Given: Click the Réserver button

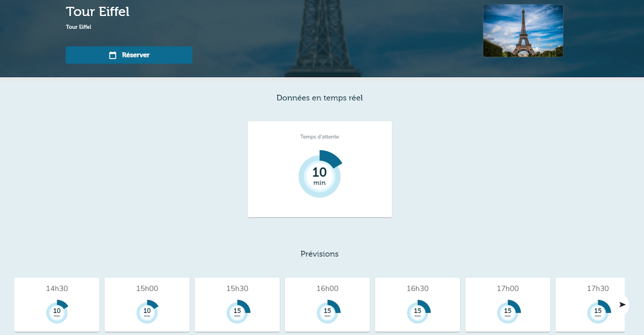Looking at the screenshot, I should [129, 55].
